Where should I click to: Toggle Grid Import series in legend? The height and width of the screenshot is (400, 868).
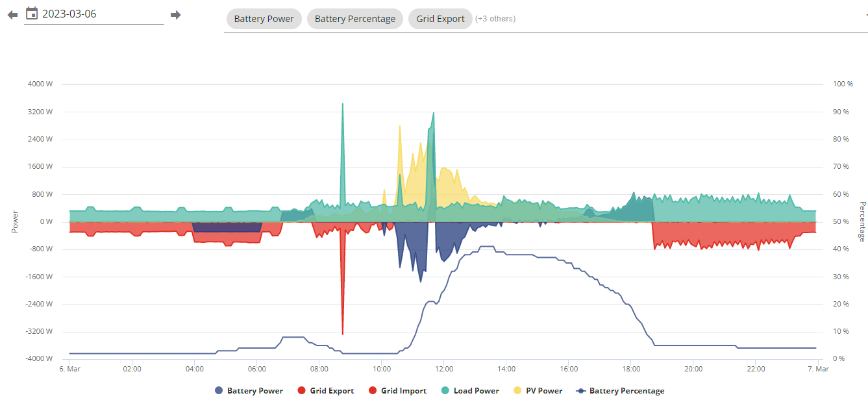[397, 391]
